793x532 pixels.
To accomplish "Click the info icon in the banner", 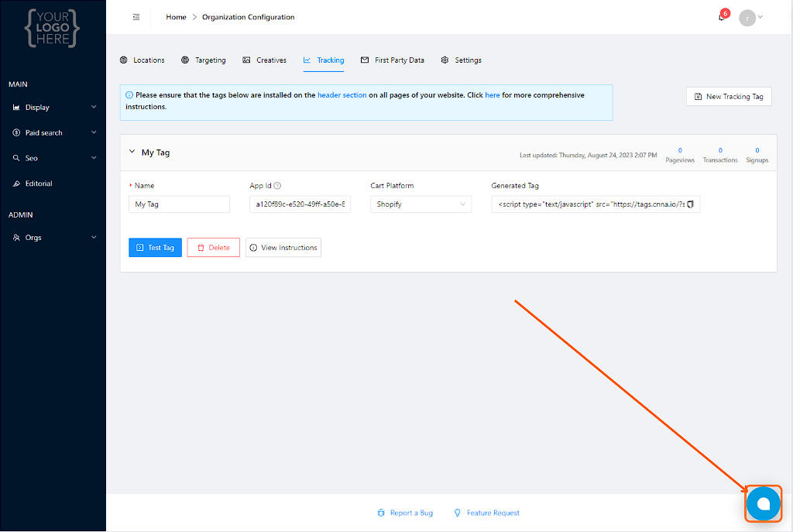I will click(x=129, y=95).
